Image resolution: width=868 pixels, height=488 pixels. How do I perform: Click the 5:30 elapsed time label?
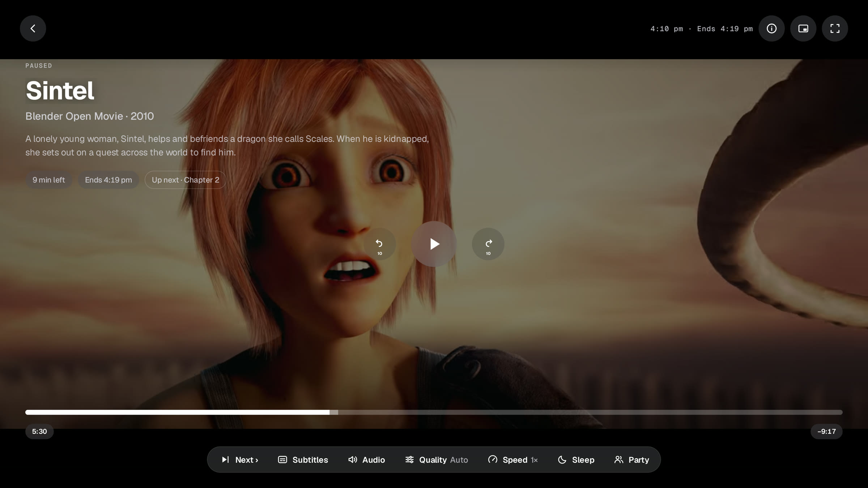point(39,432)
